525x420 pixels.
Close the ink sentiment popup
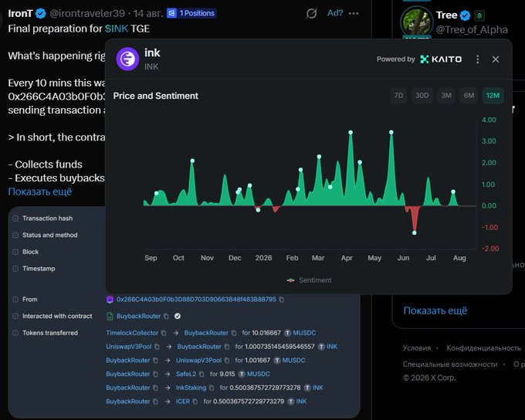[x=496, y=59]
